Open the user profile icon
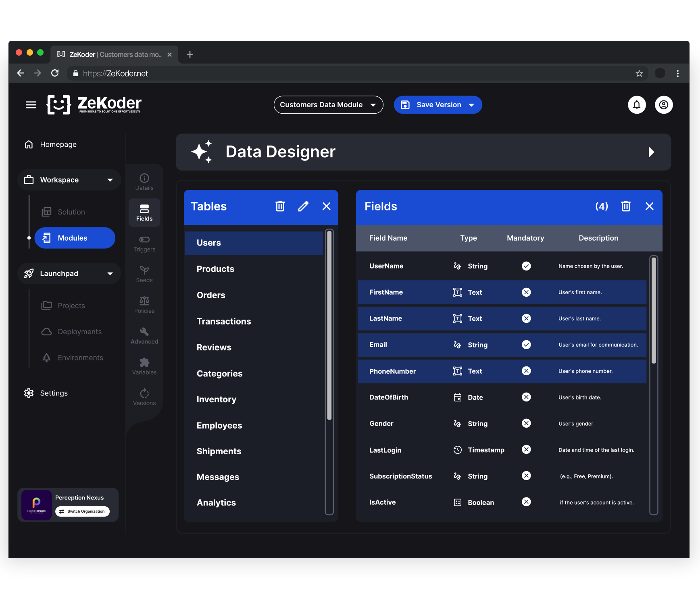 [x=663, y=105]
